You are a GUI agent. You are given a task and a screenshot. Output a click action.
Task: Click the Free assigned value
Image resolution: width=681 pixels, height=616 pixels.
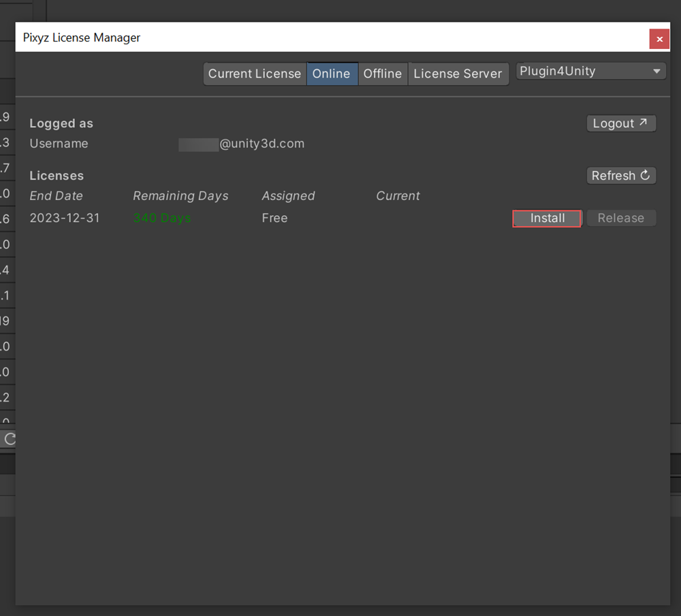point(274,218)
